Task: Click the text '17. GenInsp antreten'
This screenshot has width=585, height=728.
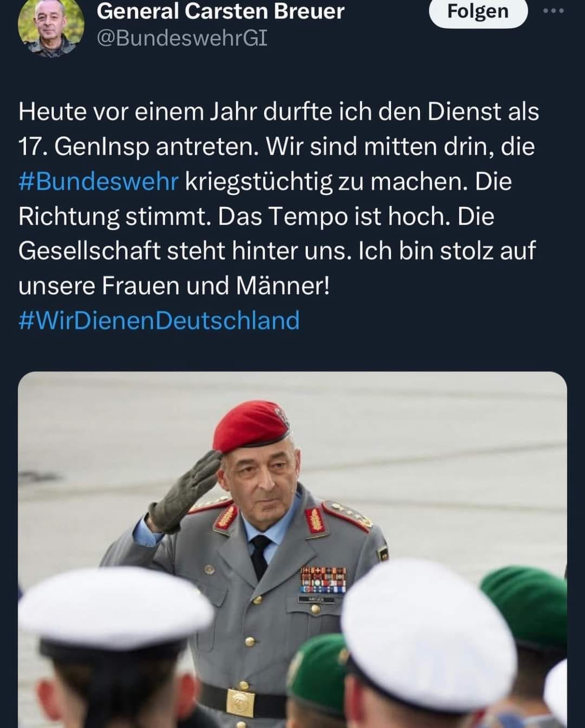Action: coord(138,147)
